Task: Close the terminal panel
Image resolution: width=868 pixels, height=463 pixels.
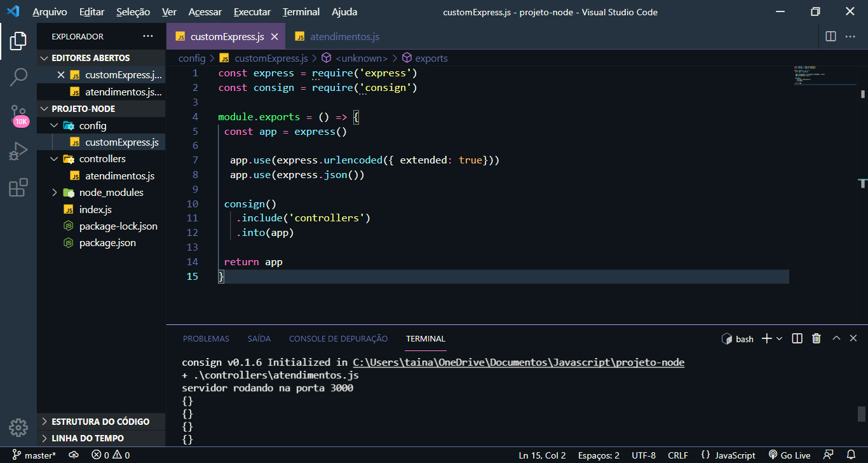Action: coord(855,338)
